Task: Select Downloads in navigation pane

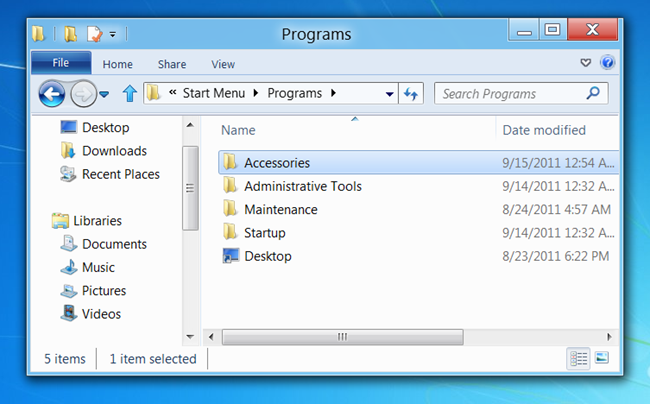Action: (x=114, y=151)
